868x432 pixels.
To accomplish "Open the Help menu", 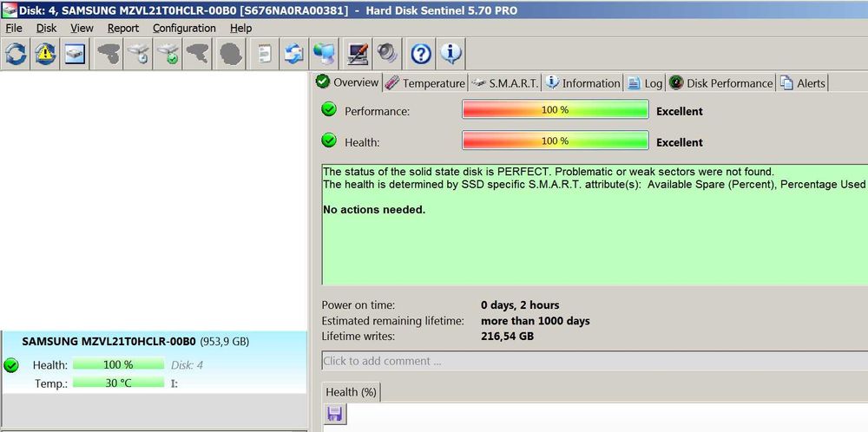I will point(240,28).
